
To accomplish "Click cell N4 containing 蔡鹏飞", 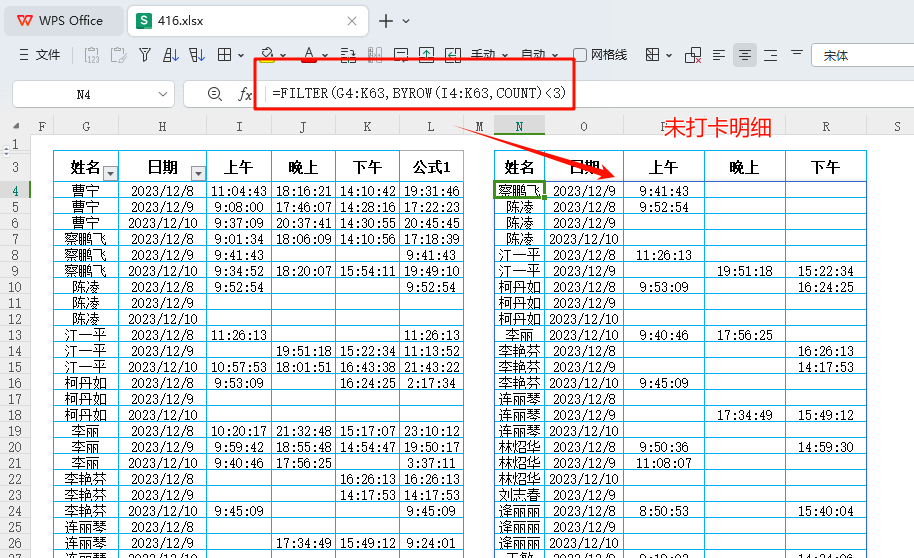I will click(519, 190).
